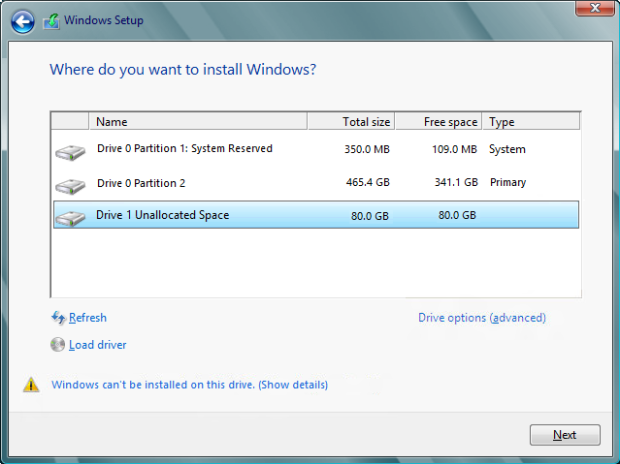Click drive icon for Drive 0 Partition 2
The width and height of the screenshot is (620, 464).
[70, 186]
